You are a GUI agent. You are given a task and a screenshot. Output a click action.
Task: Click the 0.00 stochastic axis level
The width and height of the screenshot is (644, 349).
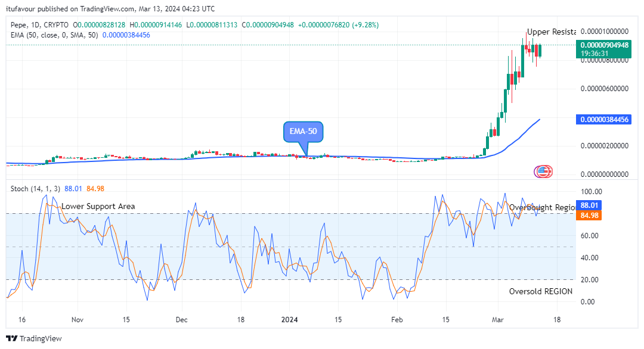[x=588, y=302]
